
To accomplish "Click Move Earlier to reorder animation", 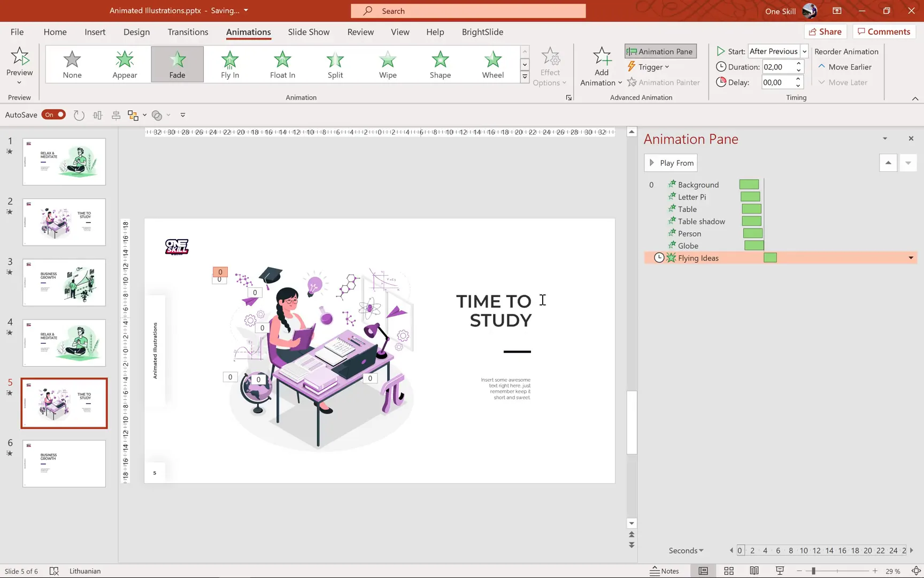I will point(845,67).
